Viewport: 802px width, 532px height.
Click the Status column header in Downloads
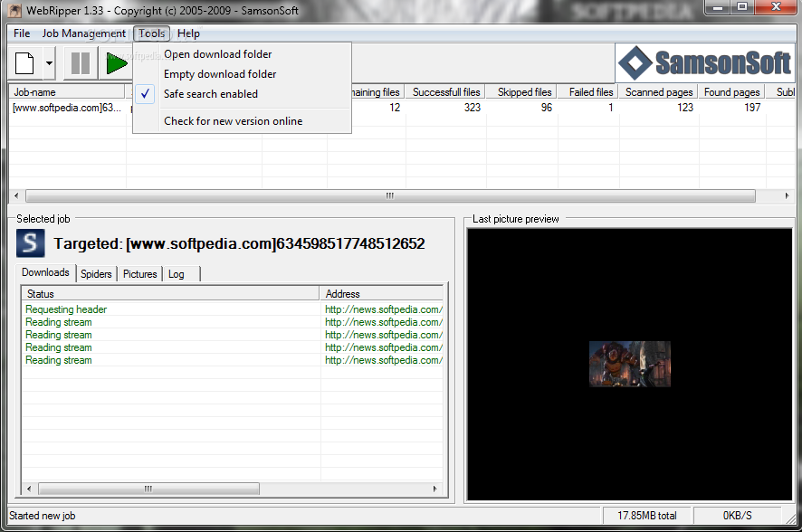click(x=170, y=294)
